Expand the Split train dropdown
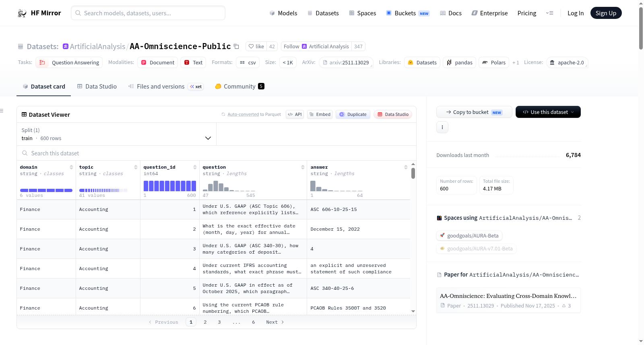This screenshot has width=644, height=345. coord(117,134)
